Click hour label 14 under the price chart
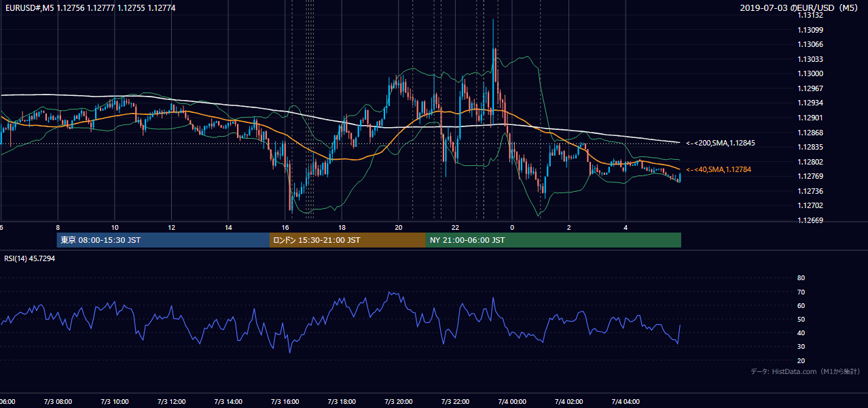The height and width of the screenshot is (408, 868). click(229, 227)
